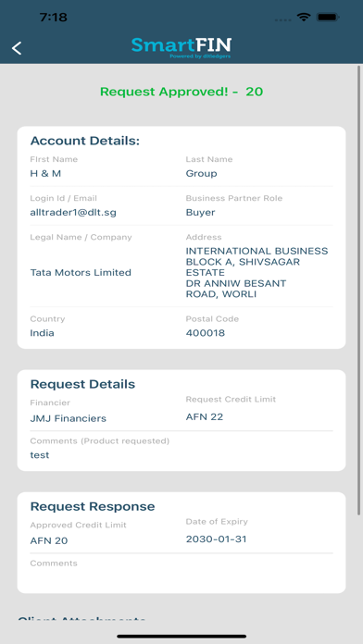Click the Account Details heading
This screenshot has height=644, width=363.
point(85,141)
